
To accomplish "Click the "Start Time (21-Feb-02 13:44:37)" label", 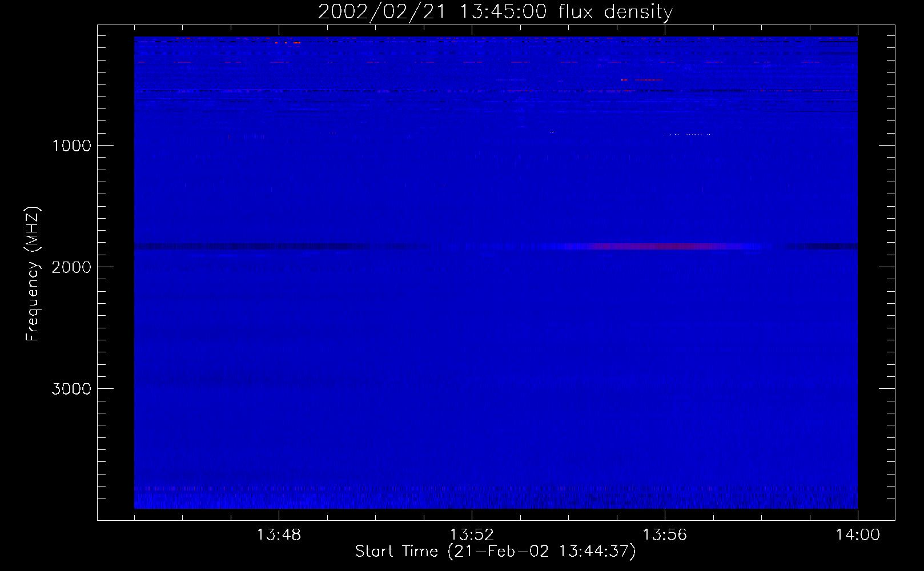I will click(x=495, y=552).
